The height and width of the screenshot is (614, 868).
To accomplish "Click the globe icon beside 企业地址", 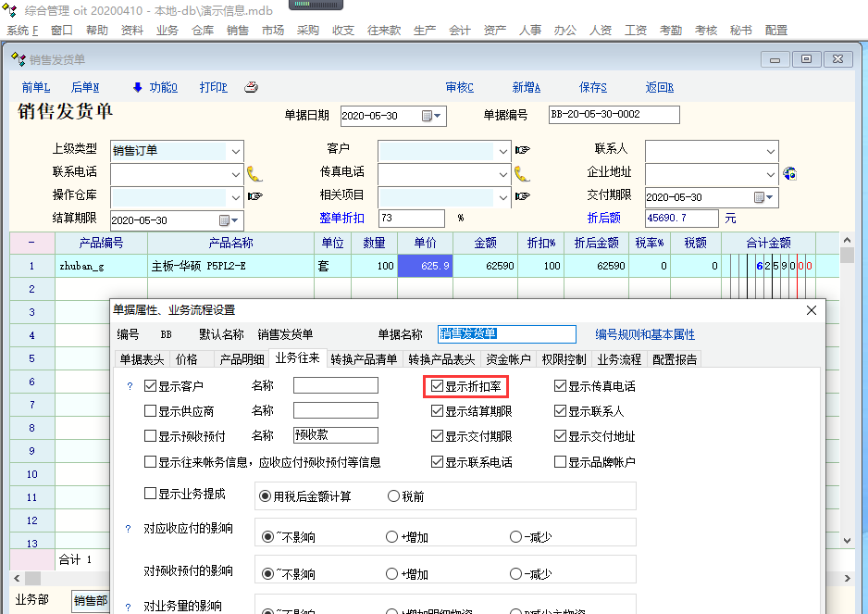I will (789, 173).
